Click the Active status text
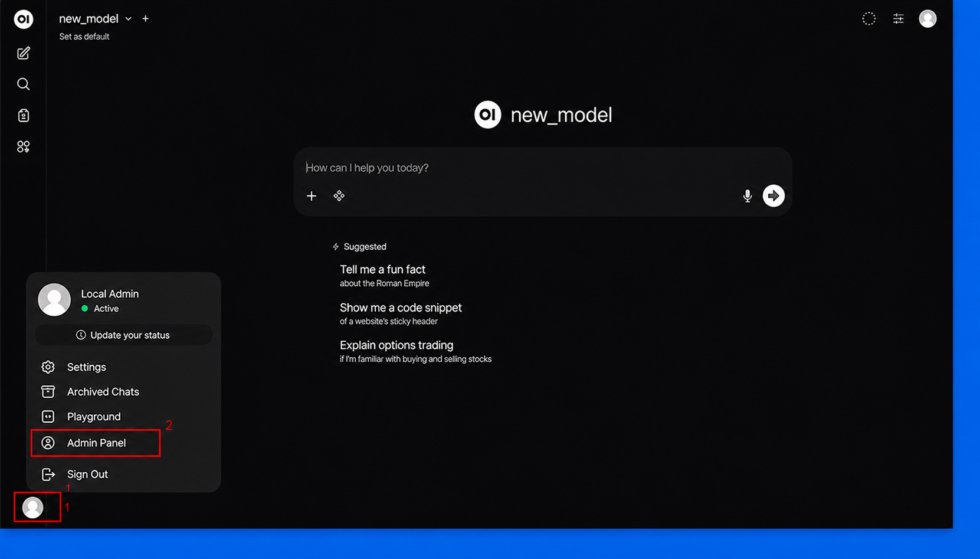This screenshot has height=559, width=980. (106, 309)
